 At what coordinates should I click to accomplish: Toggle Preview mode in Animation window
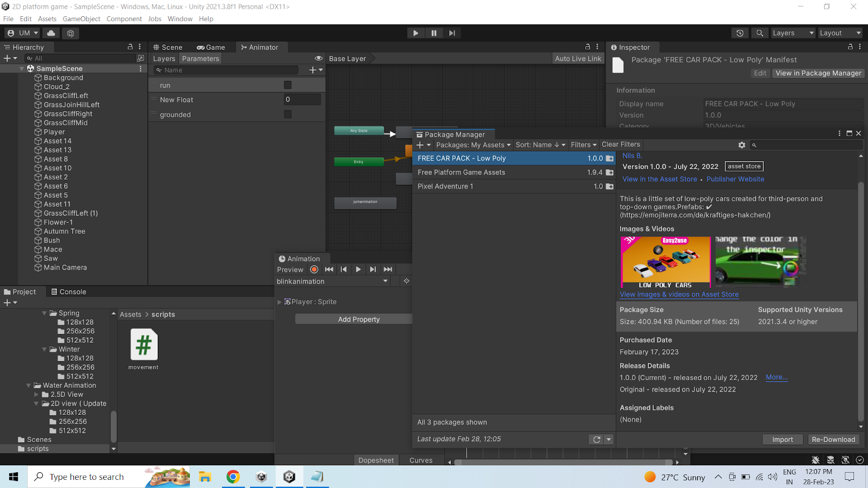click(x=290, y=269)
